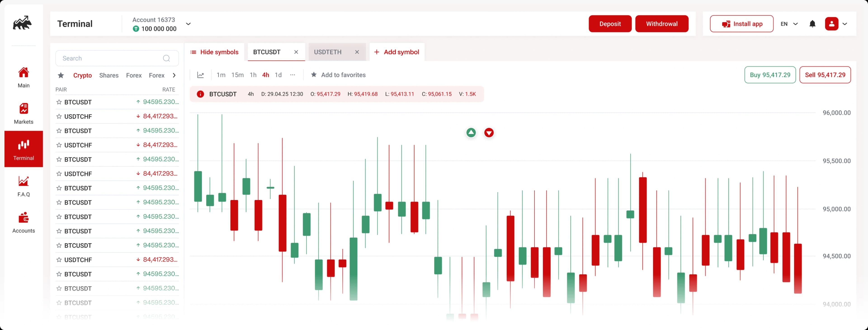The width and height of the screenshot is (868, 330).
Task: Open the F.A.Q section icon
Action: point(23,181)
